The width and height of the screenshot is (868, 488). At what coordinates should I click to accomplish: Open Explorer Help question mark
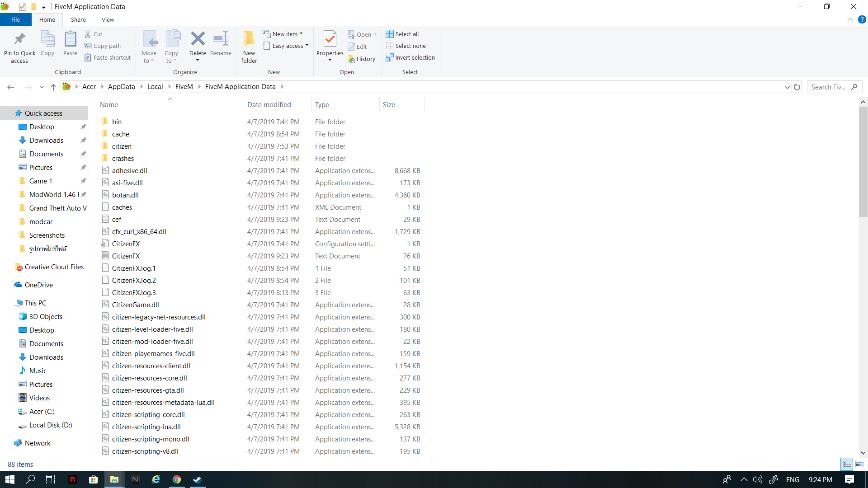point(862,19)
